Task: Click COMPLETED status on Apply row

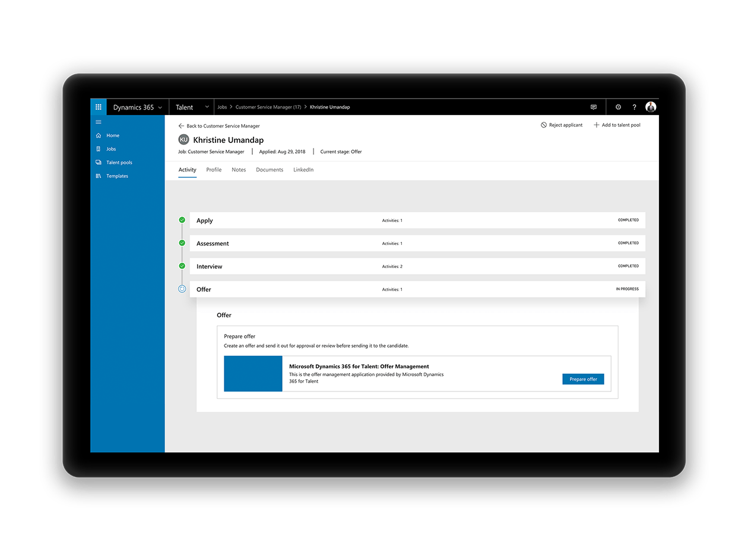Action: (629, 220)
